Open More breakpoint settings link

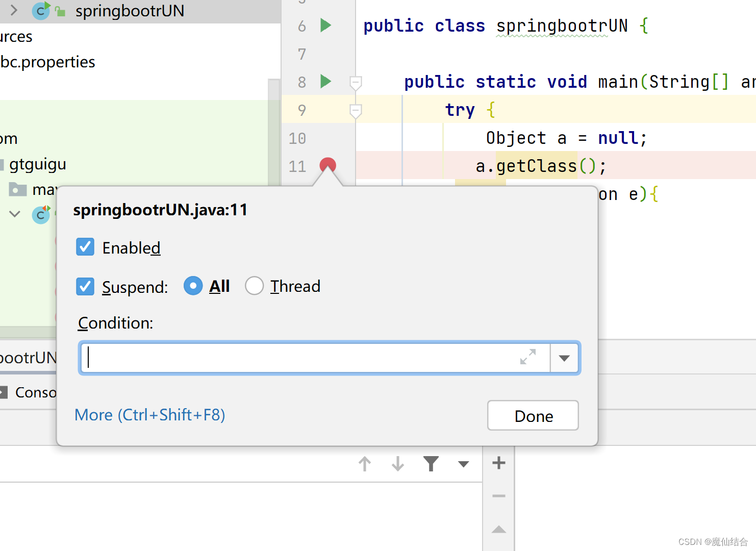tap(150, 415)
